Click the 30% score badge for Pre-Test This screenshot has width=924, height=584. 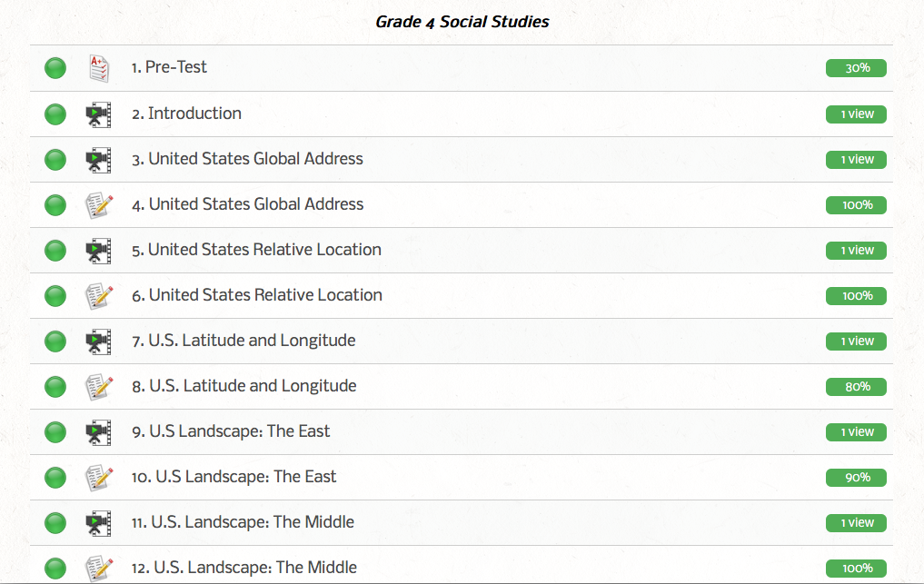point(856,68)
